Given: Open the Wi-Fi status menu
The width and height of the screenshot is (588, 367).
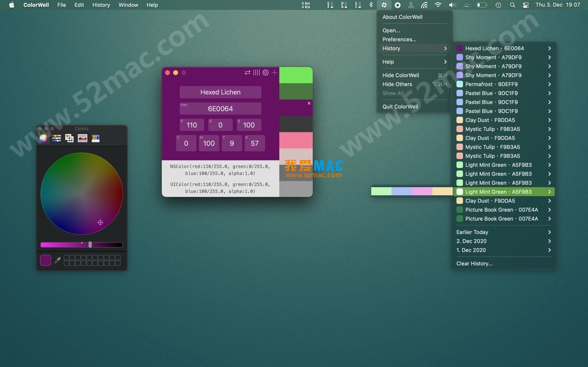Looking at the screenshot, I should coord(438,5).
